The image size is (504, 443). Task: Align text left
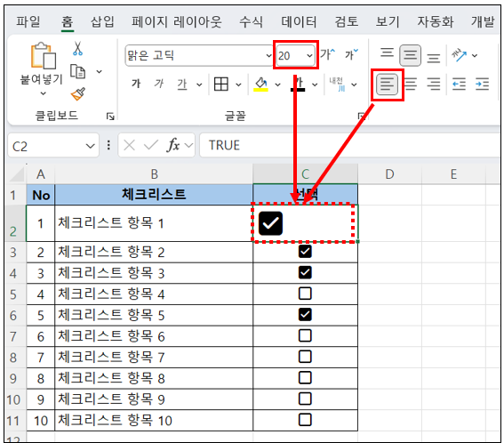(x=387, y=85)
